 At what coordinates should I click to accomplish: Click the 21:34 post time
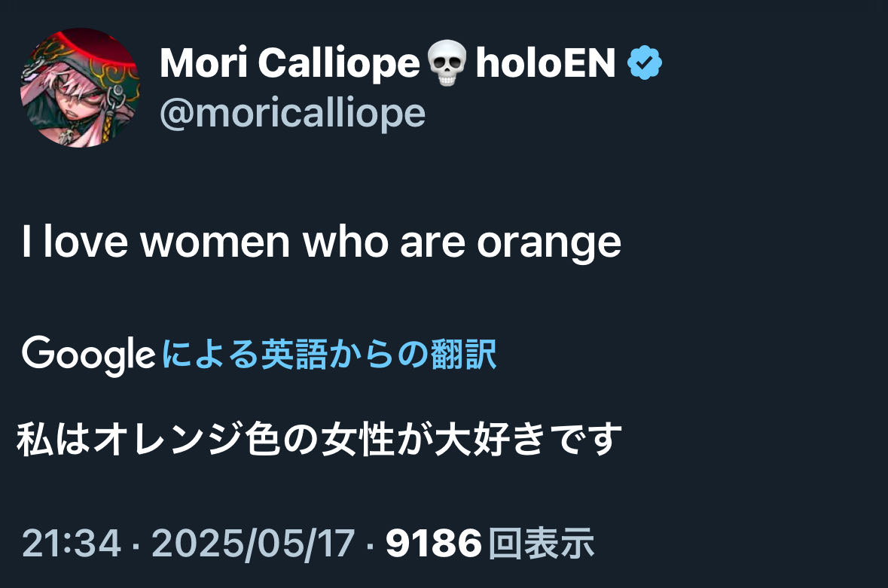[x=72, y=543]
